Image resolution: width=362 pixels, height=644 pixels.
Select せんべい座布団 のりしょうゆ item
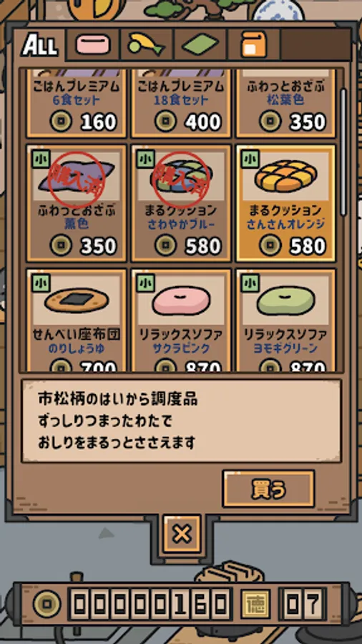77,321
